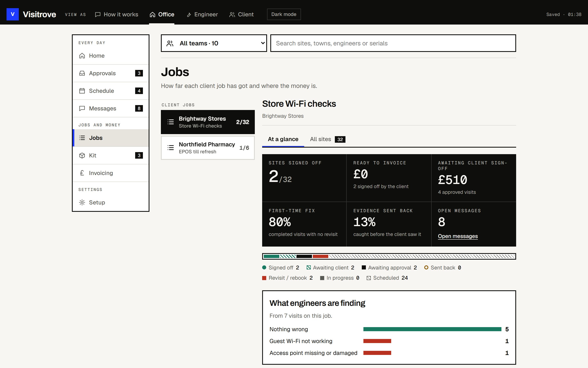Screen dimensions: 588x368
Task: Click the 80% first-time fix value
Action: [280, 222]
